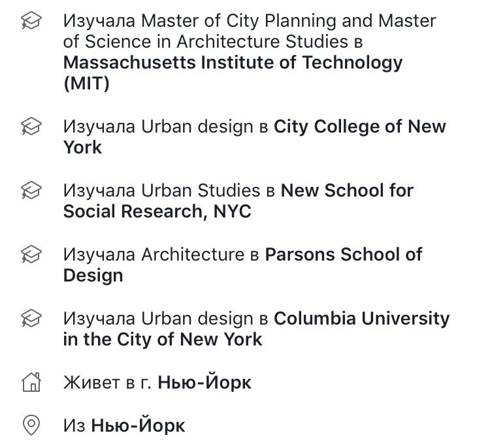Click graduation cap icon beside City College entry
This screenshot has height=448, width=490.
point(31,126)
